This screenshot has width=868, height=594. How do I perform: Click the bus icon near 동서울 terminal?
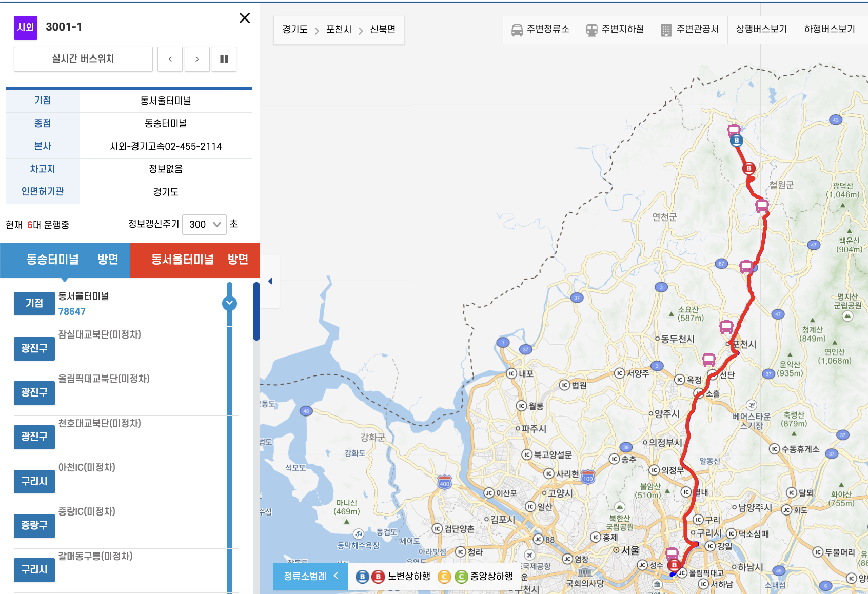[x=672, y=554]
